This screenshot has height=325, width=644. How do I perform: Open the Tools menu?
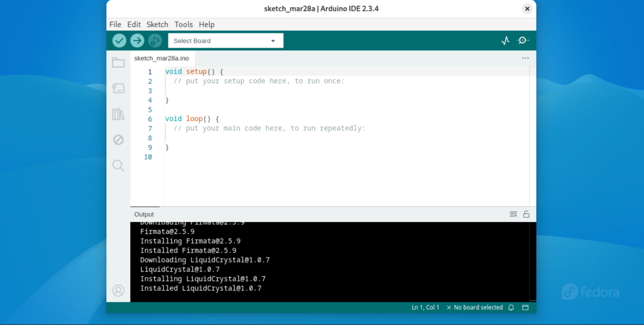184,24
